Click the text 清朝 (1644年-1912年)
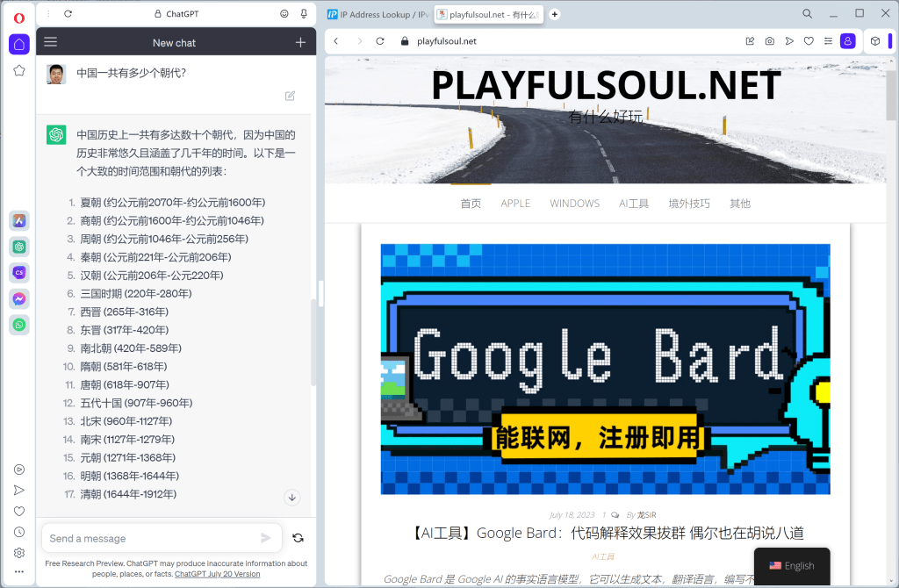 (x=128, y=494)
